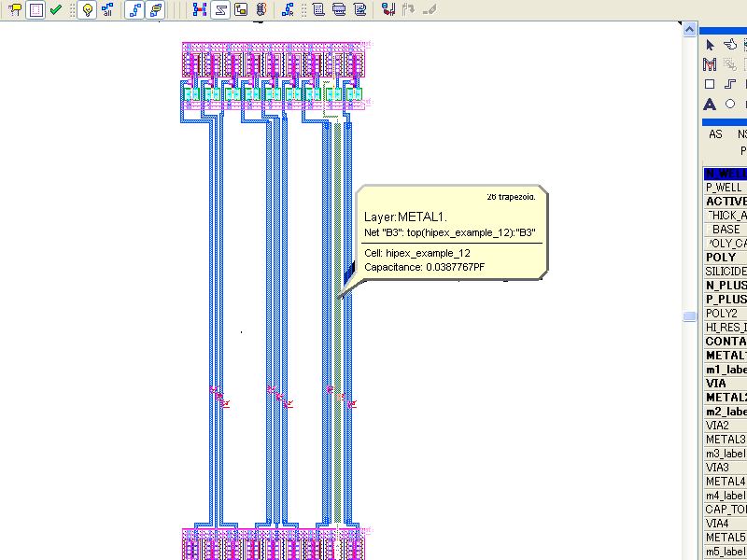Toggle the S-shaped path toolbar button
The image size is (747, 560).
pos(220,10)
